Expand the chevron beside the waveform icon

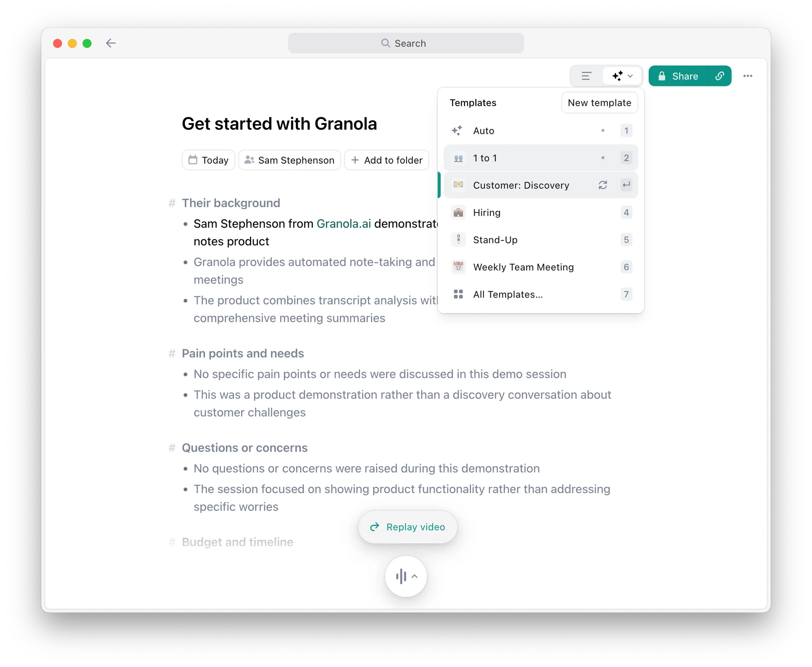pos(414,576)
